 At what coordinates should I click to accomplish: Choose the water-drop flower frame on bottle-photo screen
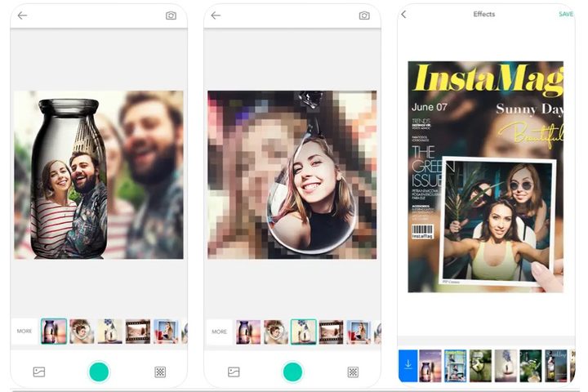coord(110,332)
